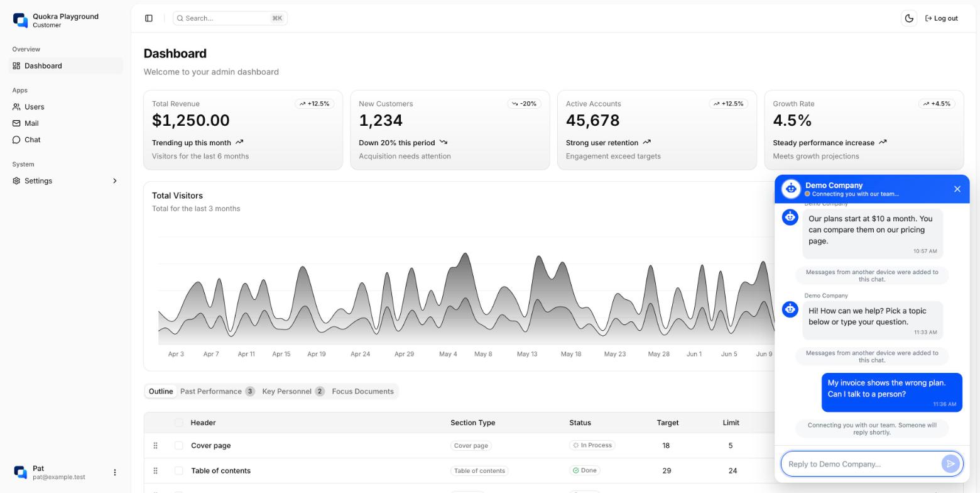Screen dimensions: 980x493
Task: Switch to the Key Personnel tab
Action: click(293, 391)
